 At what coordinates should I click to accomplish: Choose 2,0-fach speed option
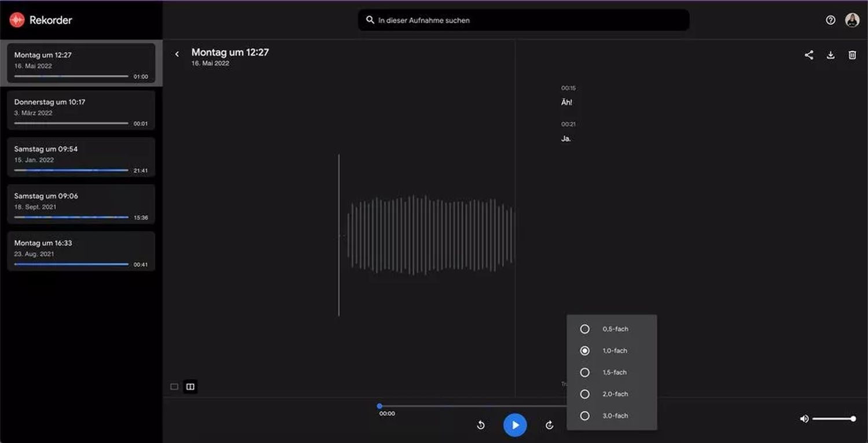585,394
